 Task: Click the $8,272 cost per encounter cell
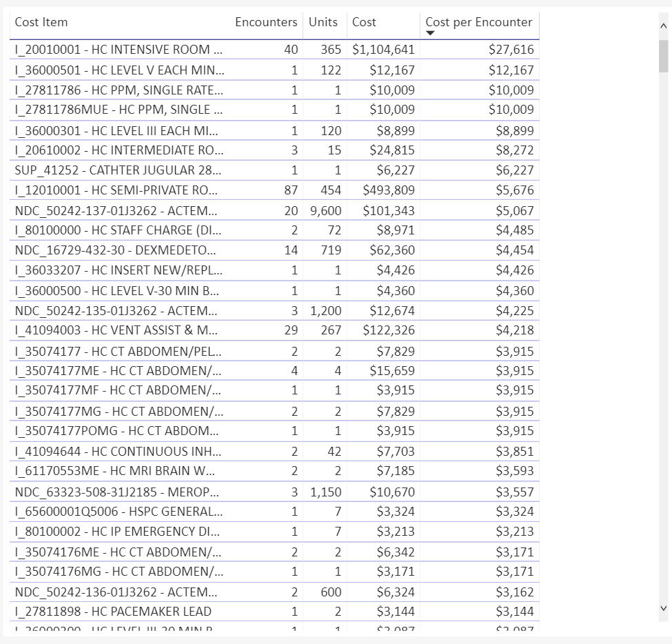[515, 150]
